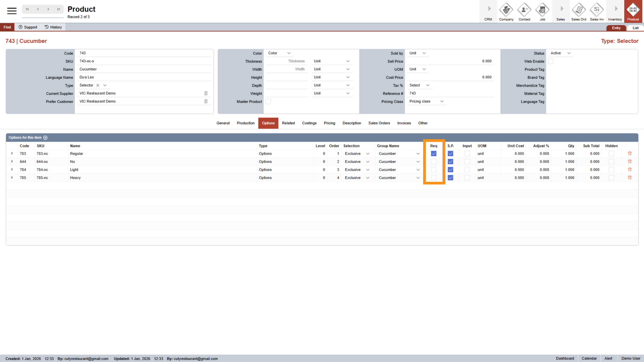Toggle the Web Enable checkbox
The height and width of the screenshot is (362, 644).
coord(551,61)
